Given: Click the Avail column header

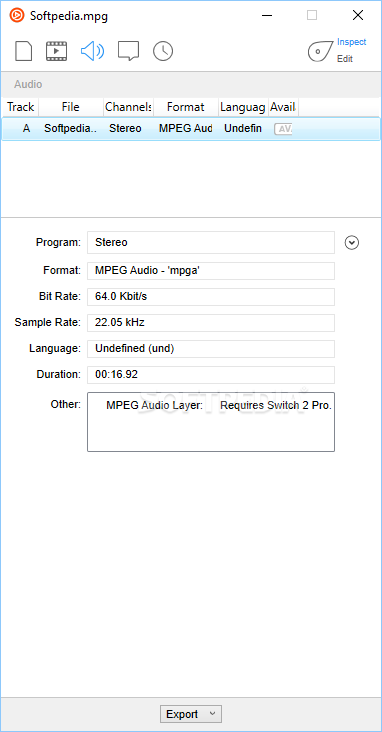Looking at the screenshot, I should coord(283,107).
